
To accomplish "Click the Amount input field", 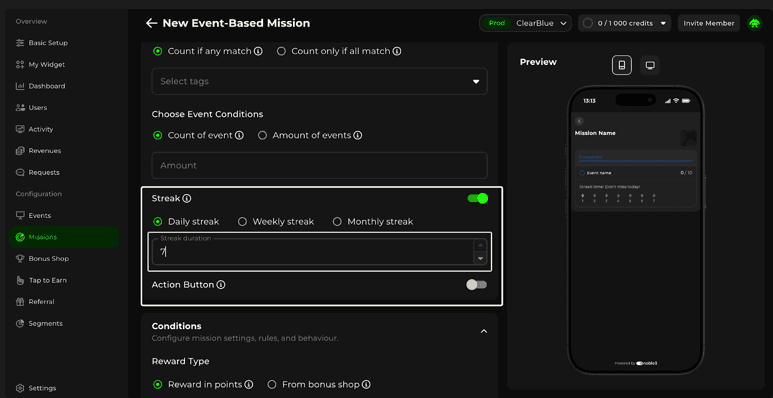I will pyautogui.click(x=319, y=165).
